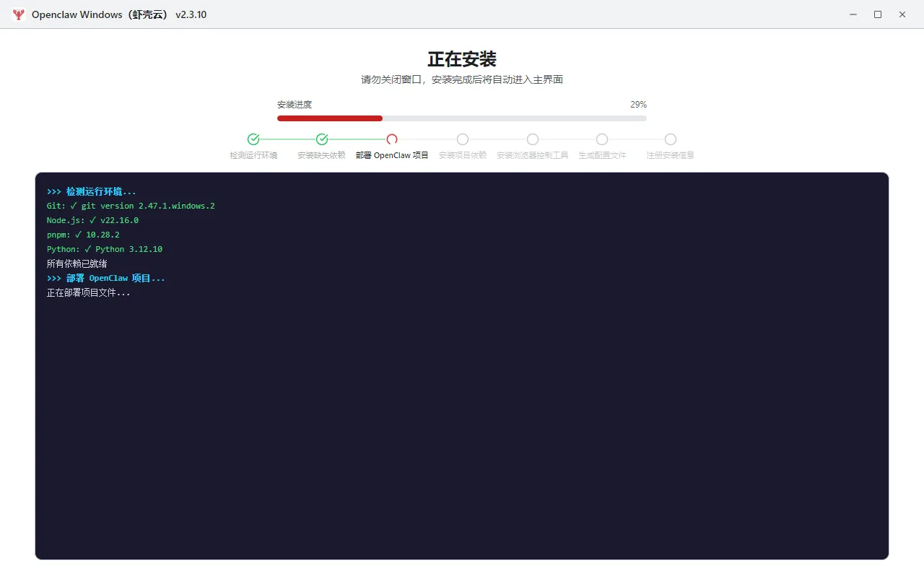Image resolution: width=924 pixels, height=566 pixels.
Task: Click the gray circle above 生成配置文件 step
Action: pyautogui.click(x=602, y=139)
